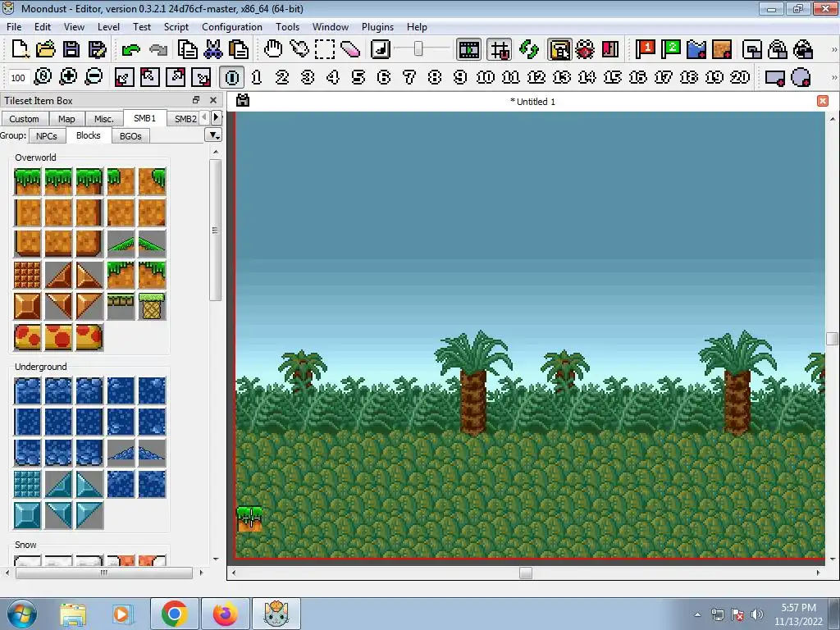
Task: Go to bottom-right section corner
Action: tap(202, 77)
